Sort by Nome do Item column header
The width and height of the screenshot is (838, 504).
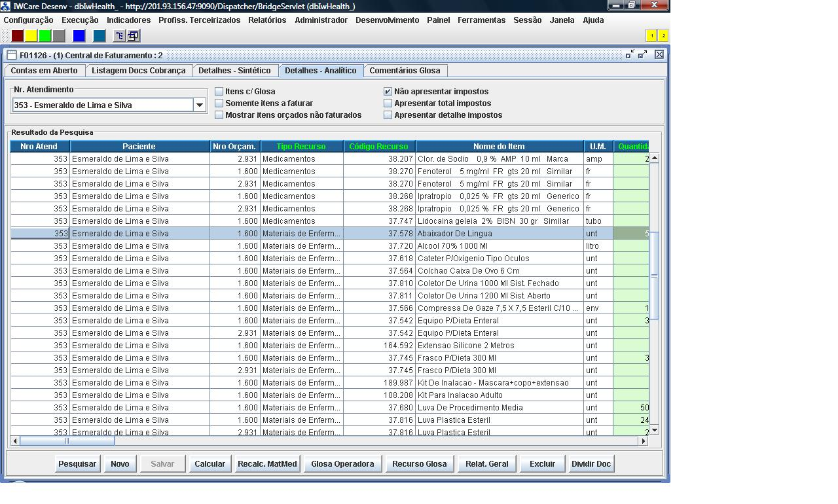tap(500, 147)
